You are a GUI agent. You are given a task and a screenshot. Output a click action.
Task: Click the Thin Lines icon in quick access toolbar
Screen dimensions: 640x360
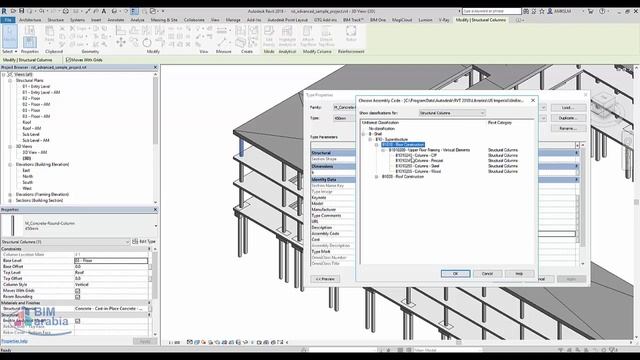click(x=134, y=11)
